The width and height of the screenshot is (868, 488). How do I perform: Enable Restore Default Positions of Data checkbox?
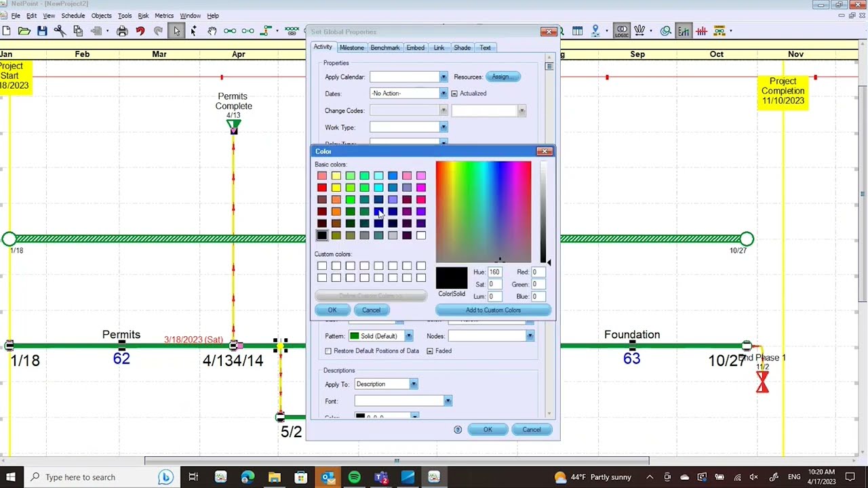(x=328, y=351)
